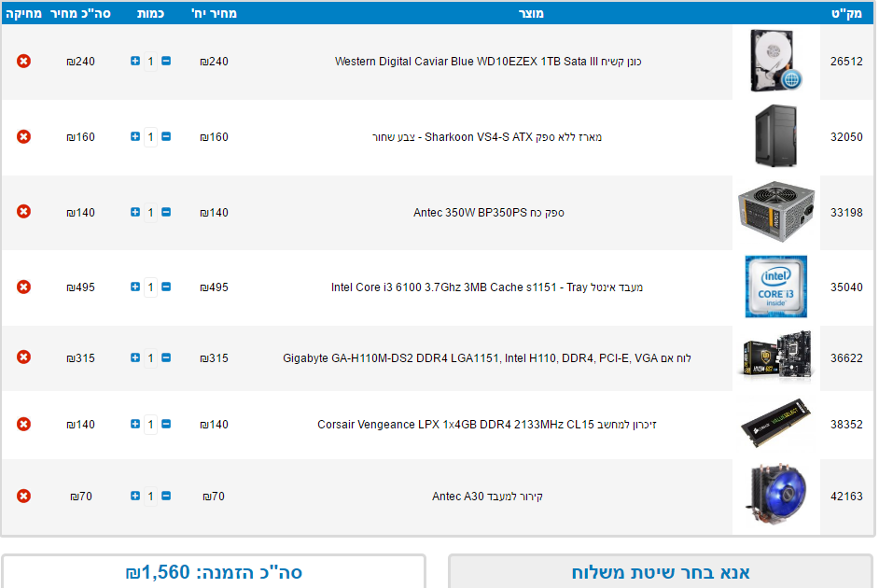This screenshot has width=879, height=588.
Task: Decrease Intel Core i3 6100 quantity
Action: (166, 287)
